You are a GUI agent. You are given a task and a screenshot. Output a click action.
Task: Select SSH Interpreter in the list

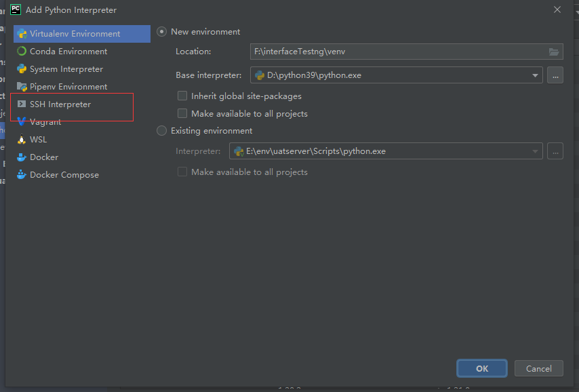click(82, 104)
